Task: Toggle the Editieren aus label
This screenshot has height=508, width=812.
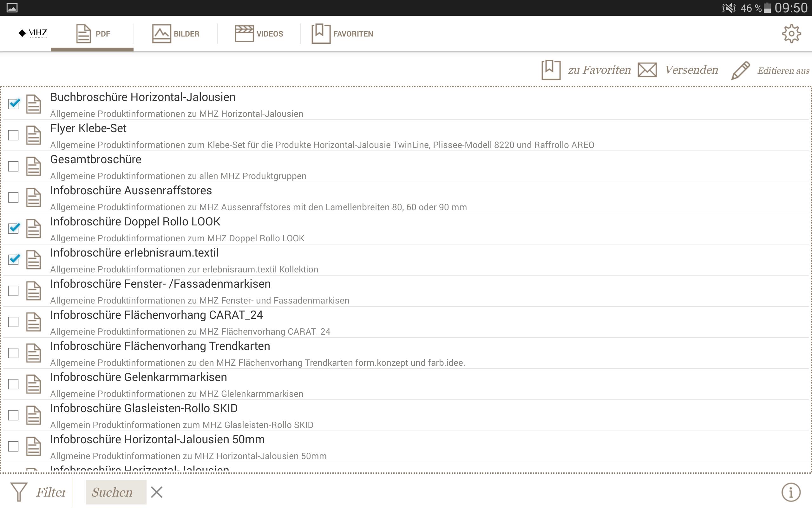Action: point(783,70)
